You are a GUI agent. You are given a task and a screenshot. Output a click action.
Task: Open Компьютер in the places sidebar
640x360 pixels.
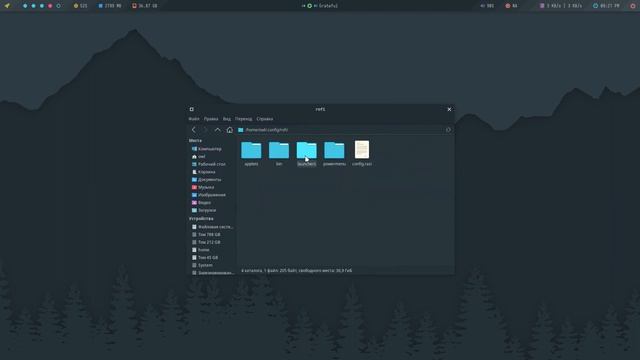click(x=207, y=149)
